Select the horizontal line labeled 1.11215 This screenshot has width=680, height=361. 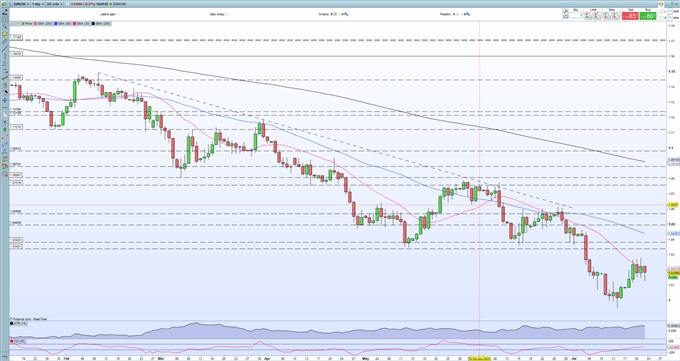[x=338, y=129]
